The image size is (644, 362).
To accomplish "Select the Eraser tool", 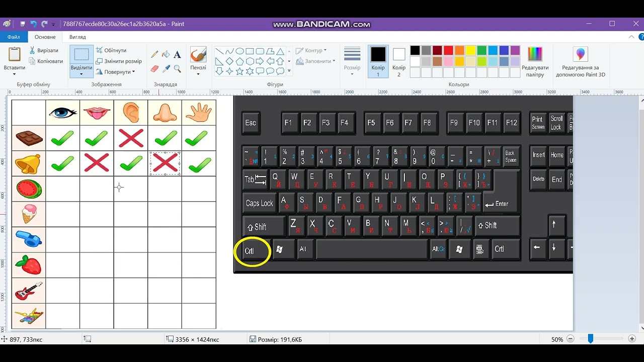I will pos(154,68).
